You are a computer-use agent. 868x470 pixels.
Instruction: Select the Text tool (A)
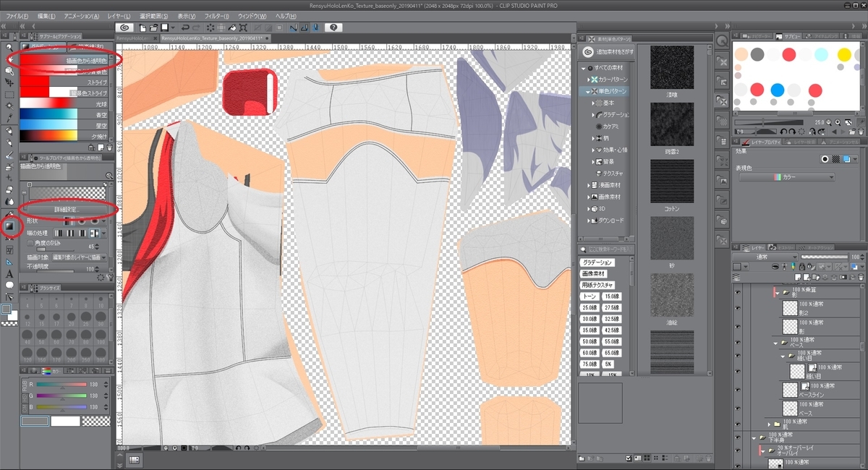[x=9, y=273]
